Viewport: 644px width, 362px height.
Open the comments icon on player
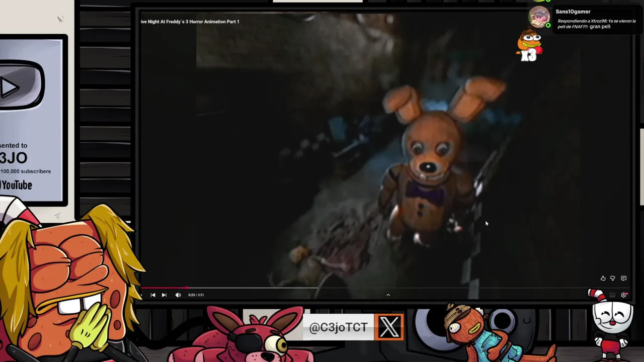(624, 278)
